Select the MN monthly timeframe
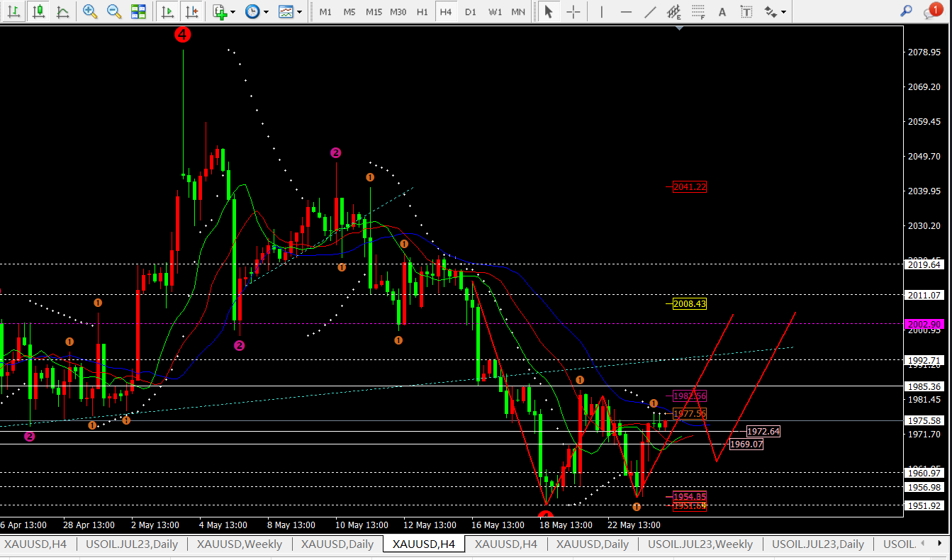The height and width of the screenshot is (560, 952). tap(519, 12)
